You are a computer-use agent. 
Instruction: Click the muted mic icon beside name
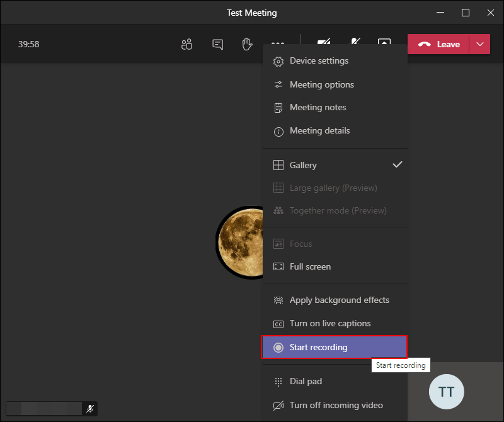tap(89, 409)
